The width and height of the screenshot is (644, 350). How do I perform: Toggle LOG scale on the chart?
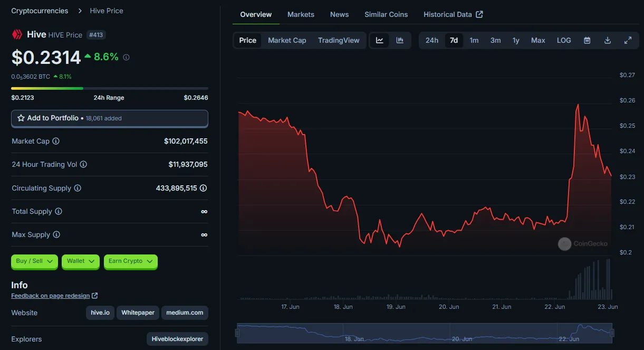pos(564,40)
